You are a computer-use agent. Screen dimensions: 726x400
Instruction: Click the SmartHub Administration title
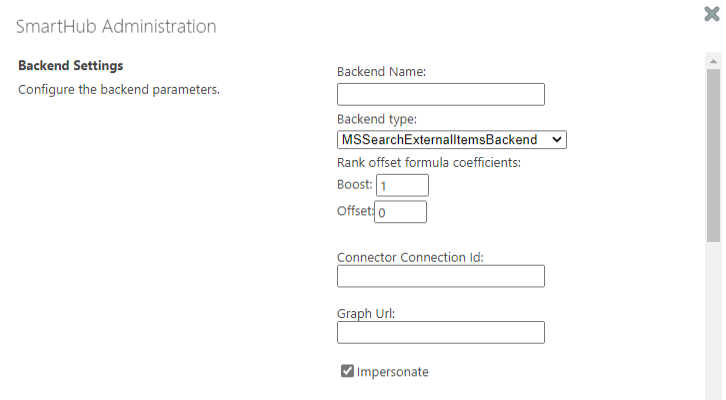tap(116, 26)
